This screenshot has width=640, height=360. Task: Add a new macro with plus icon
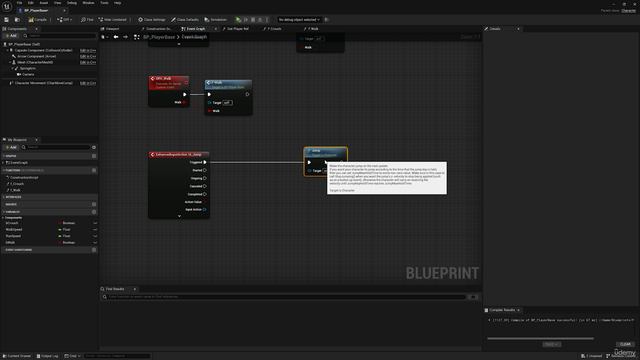pos(94,204)
